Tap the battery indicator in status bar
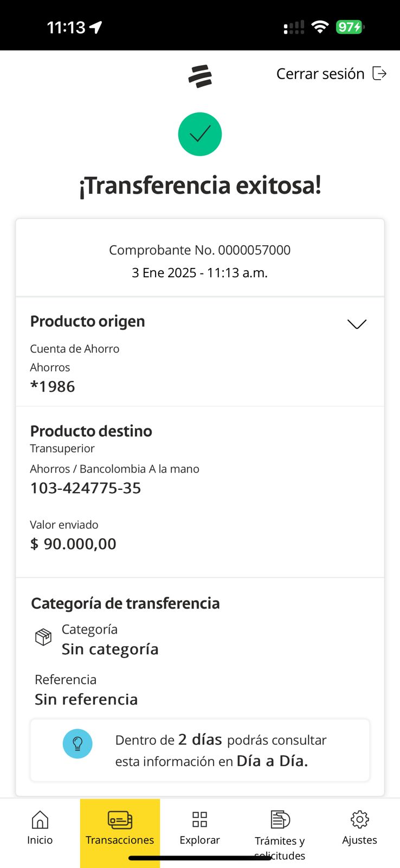 pos(350,27)
